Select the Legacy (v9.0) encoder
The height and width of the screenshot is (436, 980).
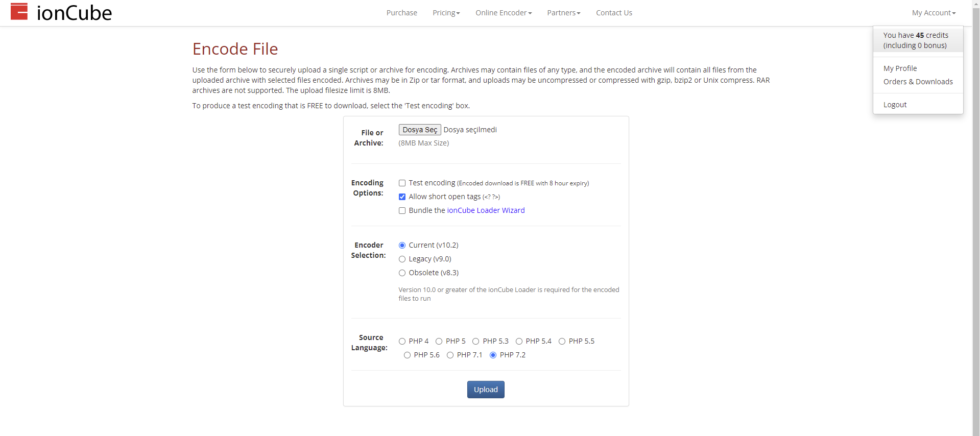(x=402, y=259)
